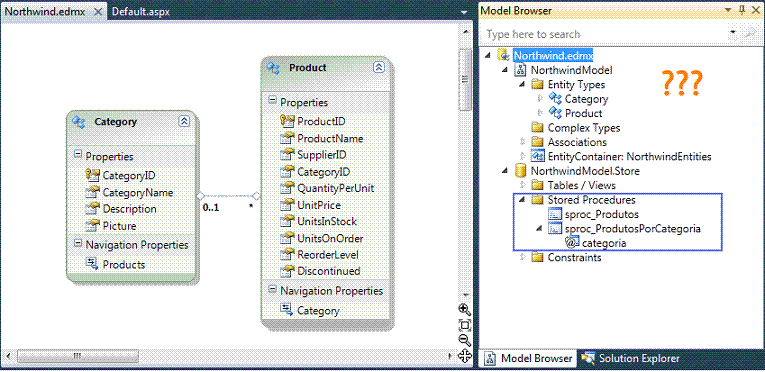765x372 pixels.
Task: Click the NorthwindModel node icon
Action: tap(521, 70)
